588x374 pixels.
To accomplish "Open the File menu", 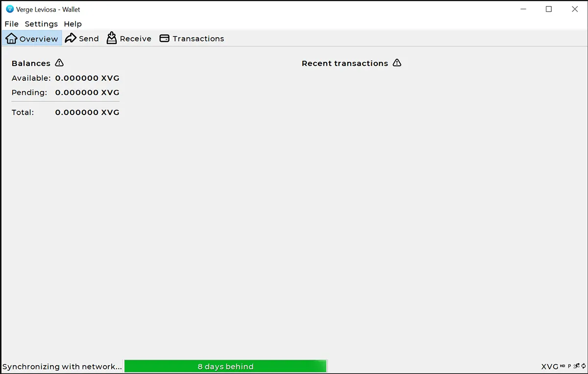I will tap(12, 24).
